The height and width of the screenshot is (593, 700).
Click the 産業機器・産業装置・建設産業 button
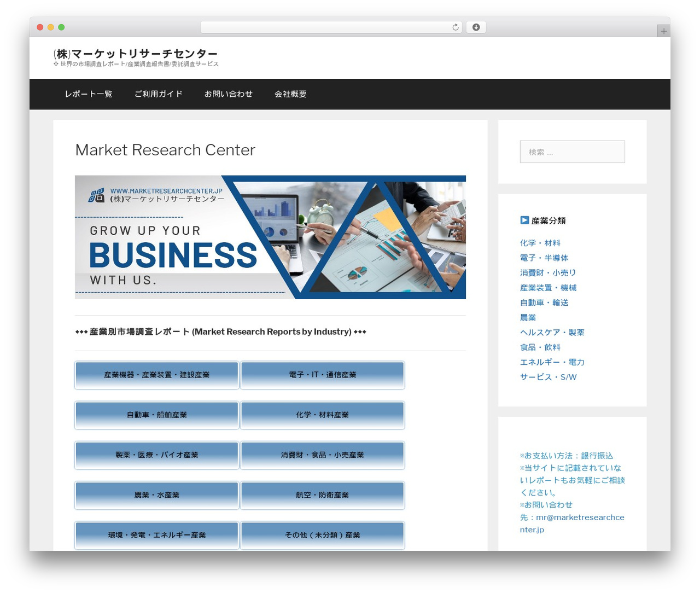tap(157, 375)
